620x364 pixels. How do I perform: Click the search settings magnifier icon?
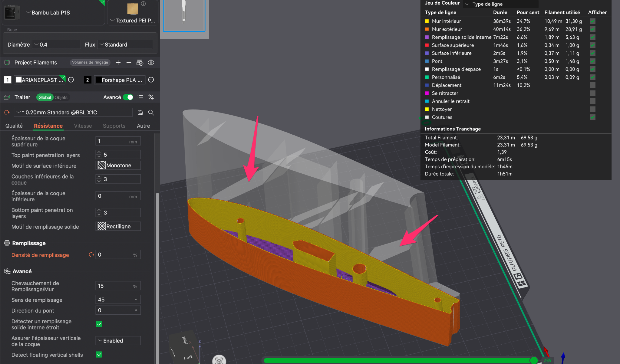(151, 113)
